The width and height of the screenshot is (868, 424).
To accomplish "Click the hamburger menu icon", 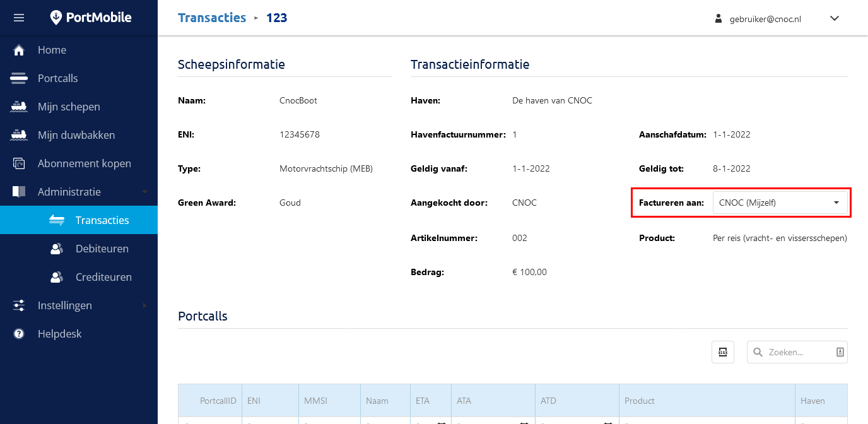I will [x=19, y=18].
